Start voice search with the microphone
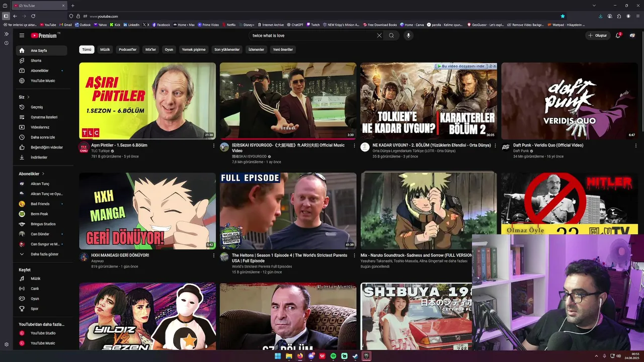The image size is (644, 362). coord(409,36)
